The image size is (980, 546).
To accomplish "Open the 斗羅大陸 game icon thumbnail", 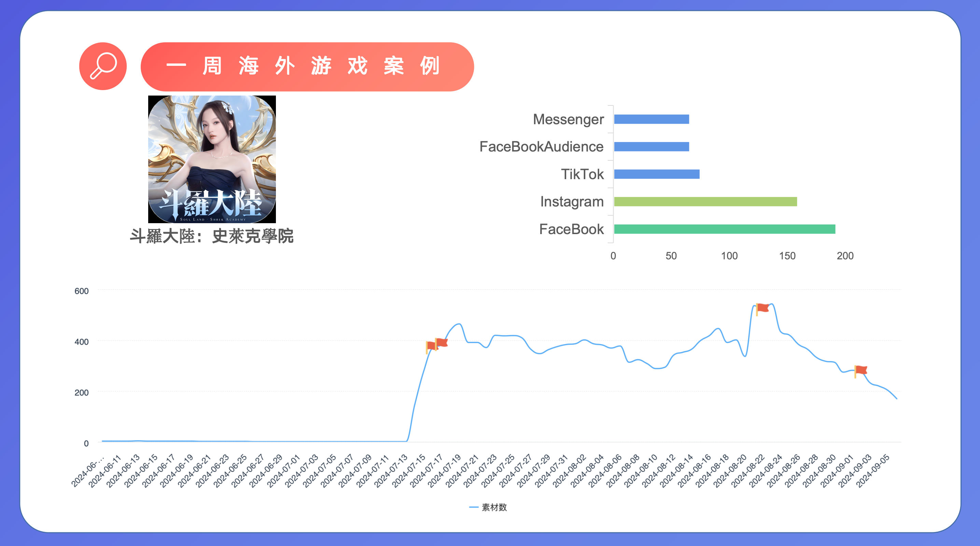I will click(x=212, y=159).
